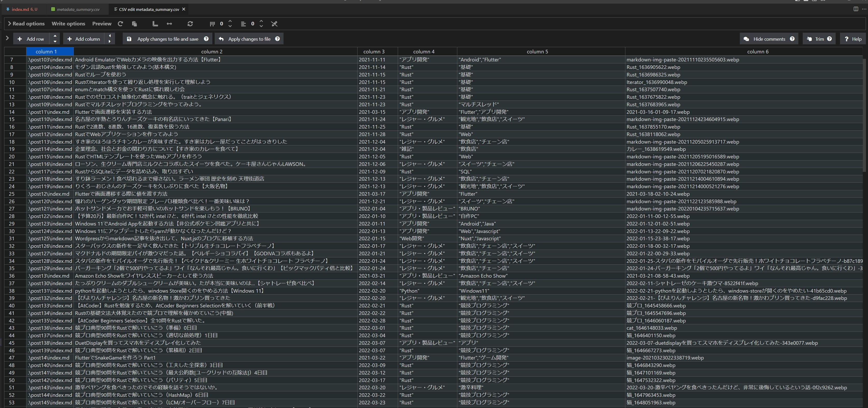The image size is (868, 408).
Task: Expand the left side panel chevron
Action: [x=8, y=38]
